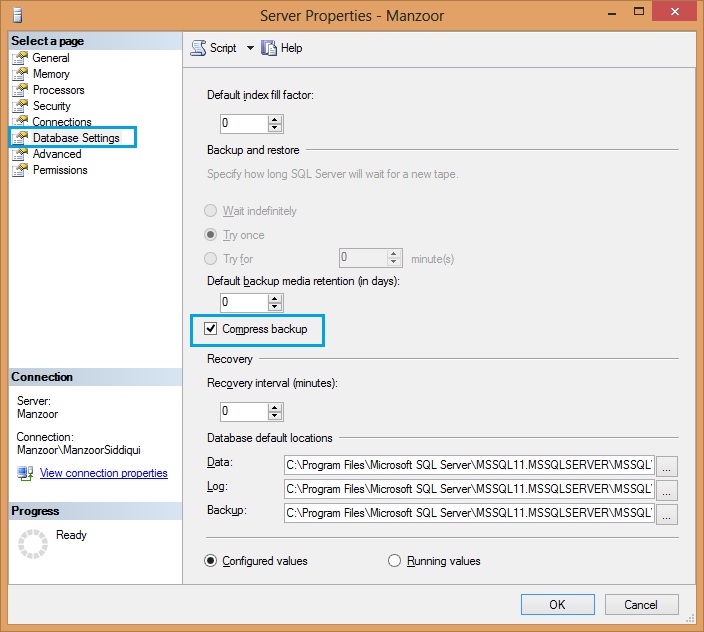
Task: Browse for the Data default location
Action: tap(667, 465)
